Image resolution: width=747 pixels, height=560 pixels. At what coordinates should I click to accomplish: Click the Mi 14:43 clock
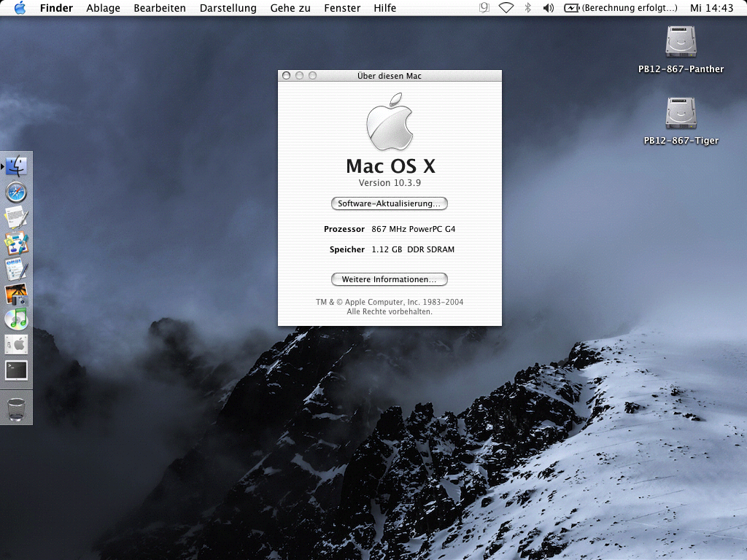711,8
